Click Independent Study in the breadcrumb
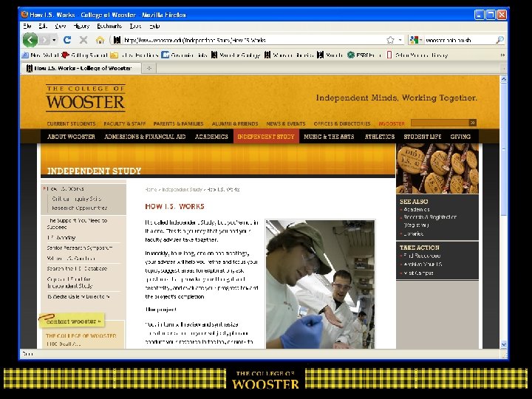532x399 pixels. click(183, 190)
